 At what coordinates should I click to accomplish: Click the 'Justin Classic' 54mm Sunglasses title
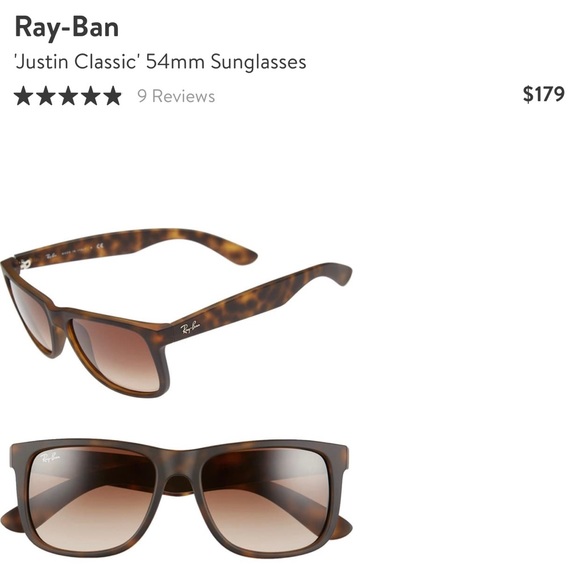160,61
